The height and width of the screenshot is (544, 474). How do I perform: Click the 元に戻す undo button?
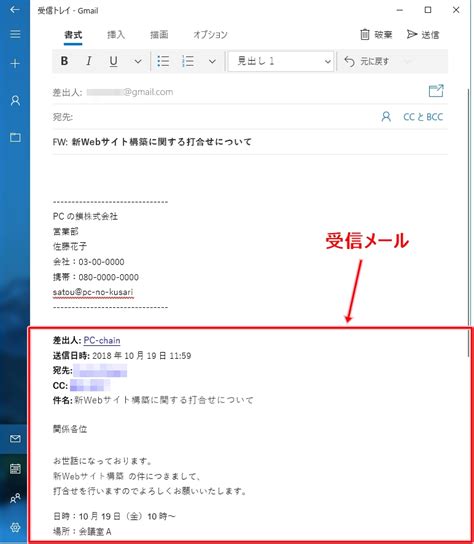[367, 61]
